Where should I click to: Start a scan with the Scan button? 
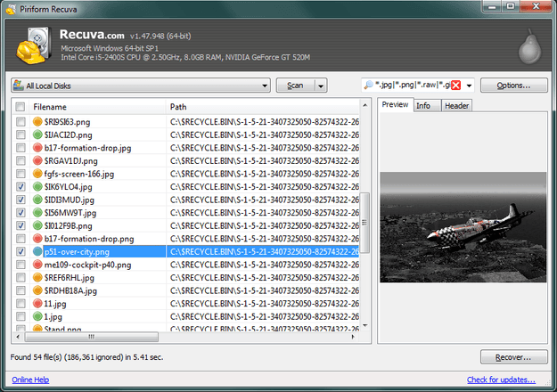pyautogui.click(x=296, y=86)
